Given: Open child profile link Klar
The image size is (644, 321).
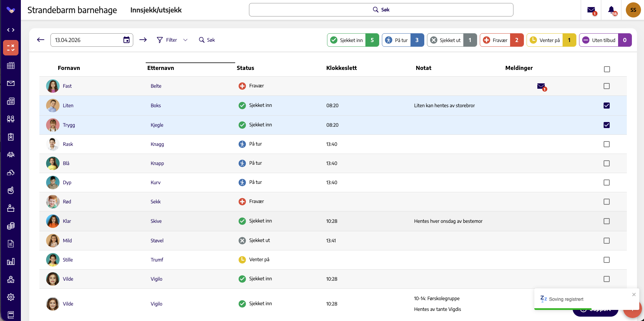Looking at the screenshot, I should pyautogui.click(x=67, y=221).
